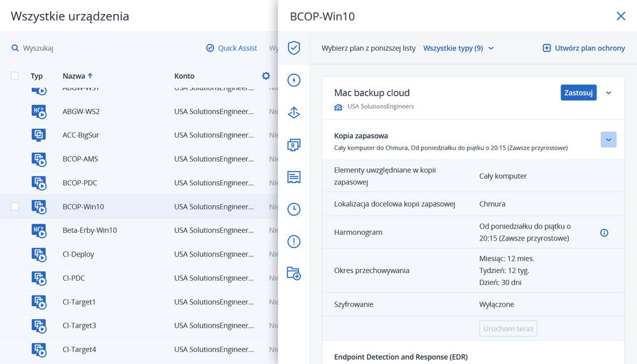
Task: Click Quick Assist link
Action: (x=232, y=48)
